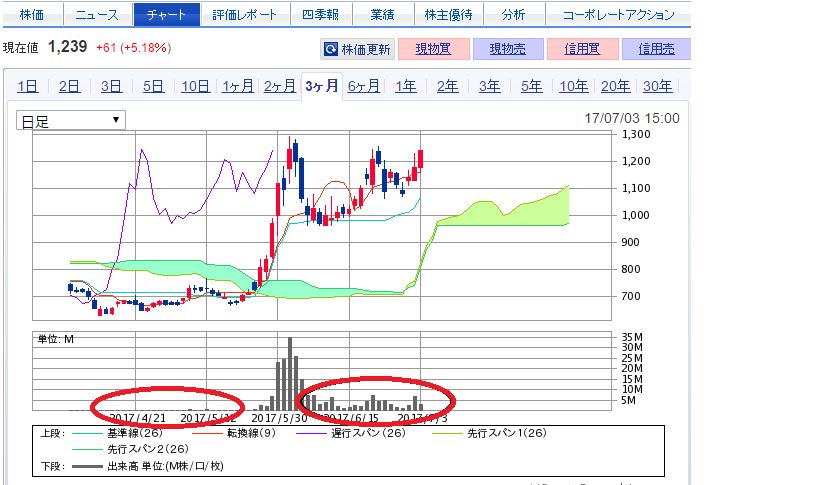The height and width of the screenshot is (485, 819).
Task: Open the 株価 tab
Action: (x=32, y=14)
